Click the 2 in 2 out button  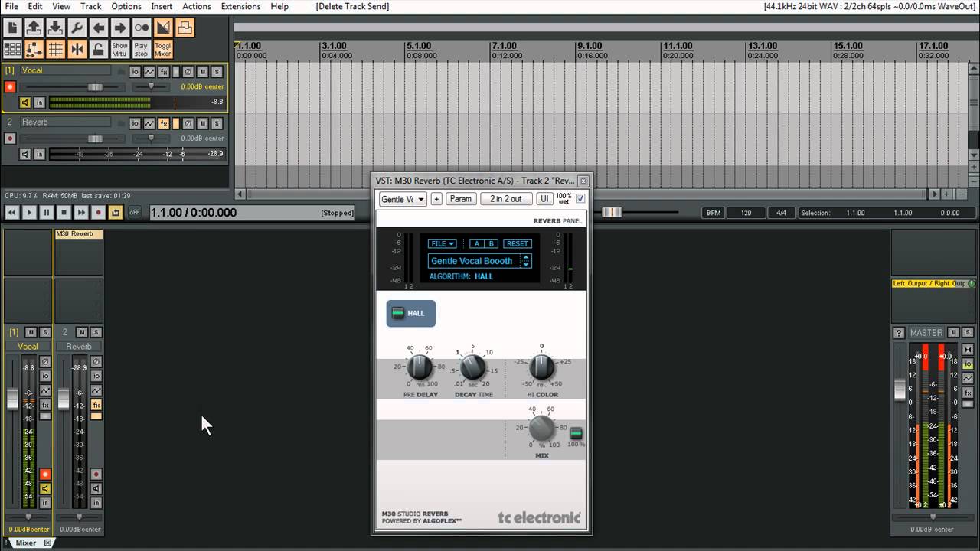[506, 199]
